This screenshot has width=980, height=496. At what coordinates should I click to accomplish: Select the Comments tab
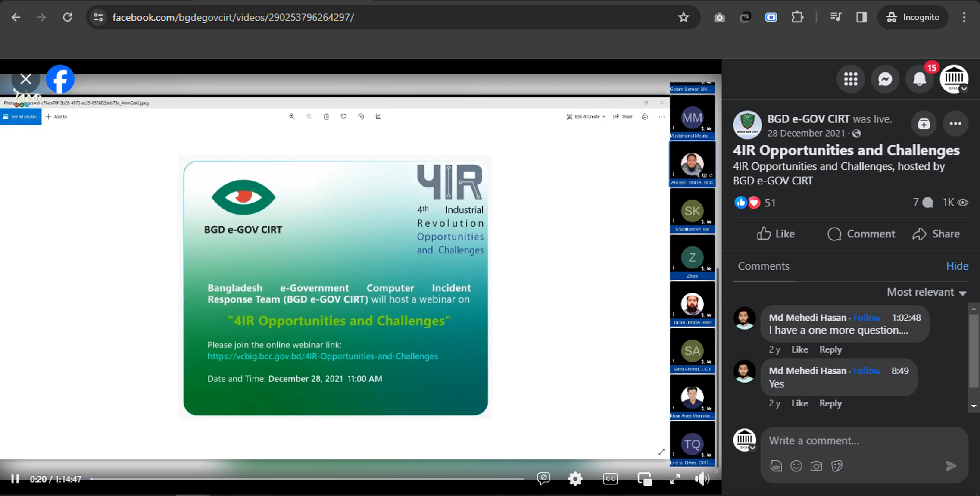tap(764, 266)
